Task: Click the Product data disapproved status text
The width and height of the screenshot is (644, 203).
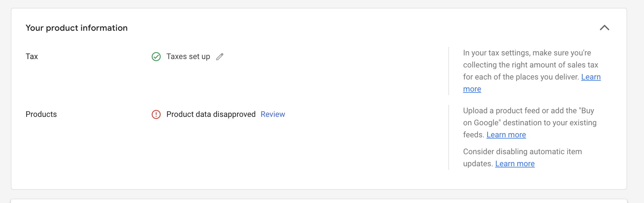Action: point(211,114)
